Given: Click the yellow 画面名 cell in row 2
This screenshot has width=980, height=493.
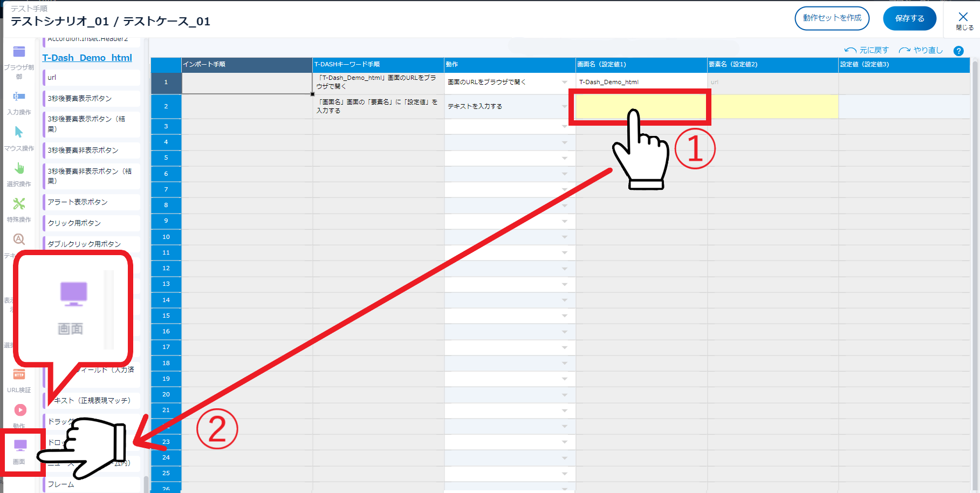Looking at the screenshot, I should coord(641,107).
